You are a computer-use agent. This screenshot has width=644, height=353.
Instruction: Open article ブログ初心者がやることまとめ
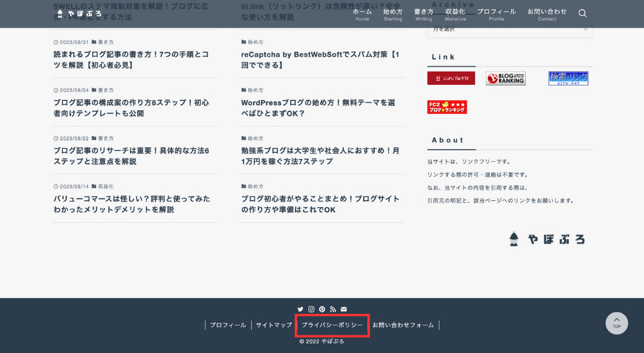(x=320, y=204)
